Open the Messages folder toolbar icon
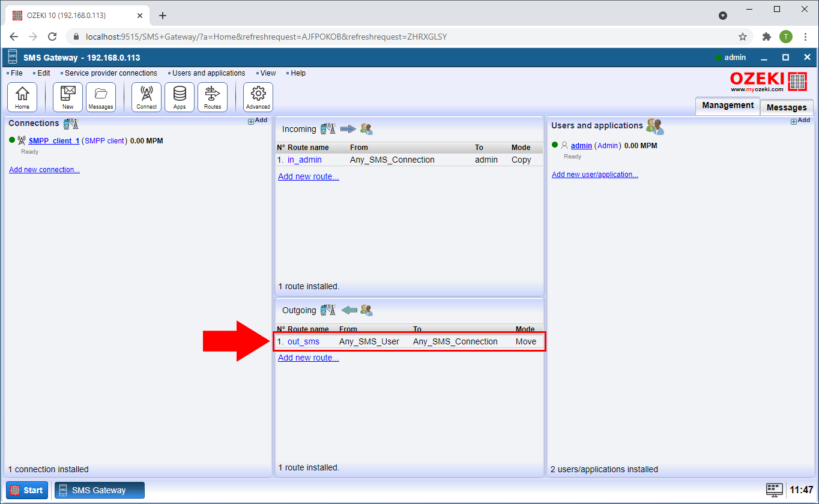Screen dimensions: 819x504 tap(101, 97)
